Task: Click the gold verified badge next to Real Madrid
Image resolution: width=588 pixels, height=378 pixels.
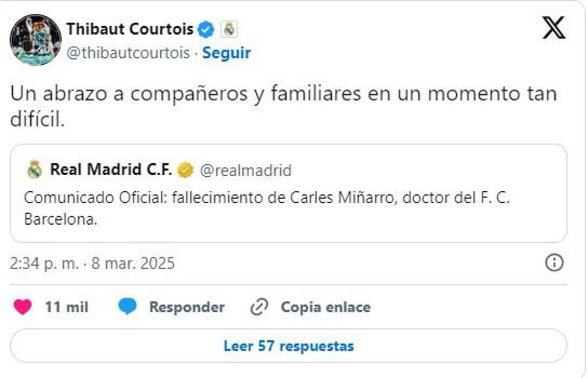Action: (185, 168)
